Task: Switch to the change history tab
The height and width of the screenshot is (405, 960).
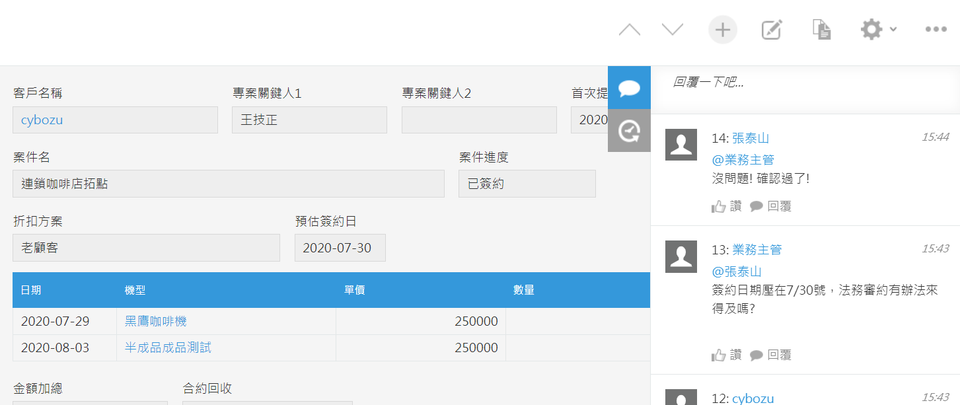Action: tap(629, 131)
